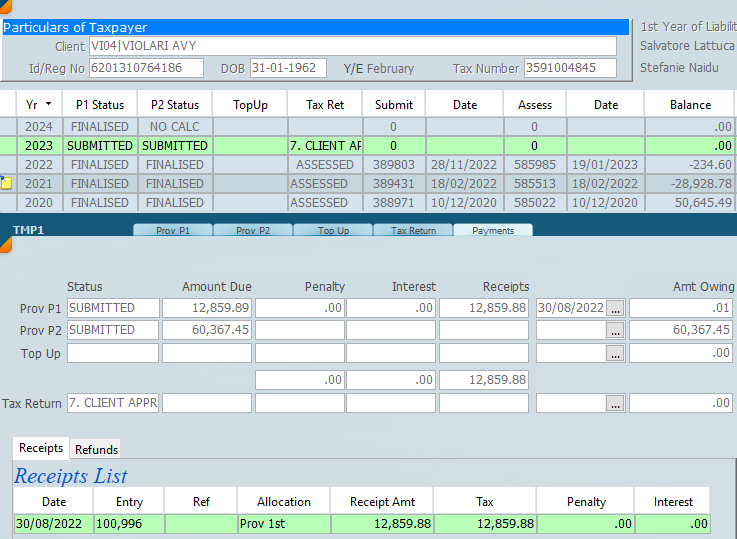Click the P1 Status column header
Image resolution: width=737 pixels, height=539 pixels.
pyautogui.click(x=99, y=104)
